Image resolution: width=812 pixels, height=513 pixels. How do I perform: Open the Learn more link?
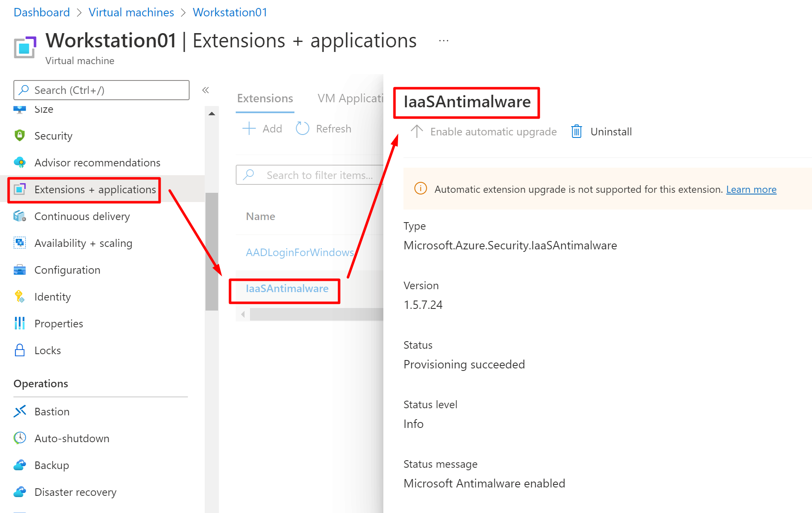tap(751, 189)
